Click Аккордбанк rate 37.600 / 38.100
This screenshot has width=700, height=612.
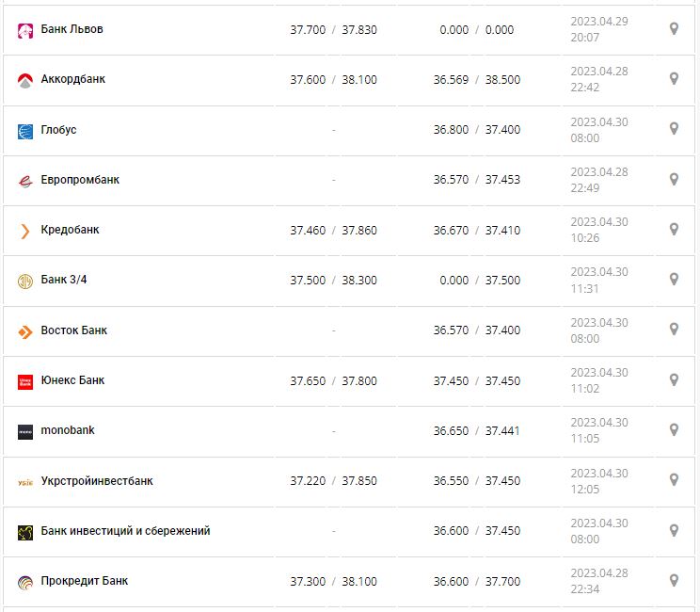(x=333, y=80)
